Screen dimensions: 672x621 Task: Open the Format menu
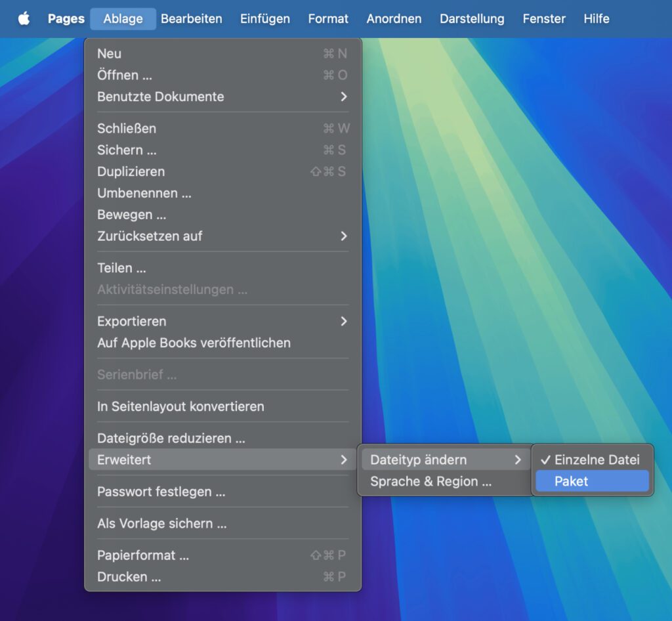pos(328,18)
